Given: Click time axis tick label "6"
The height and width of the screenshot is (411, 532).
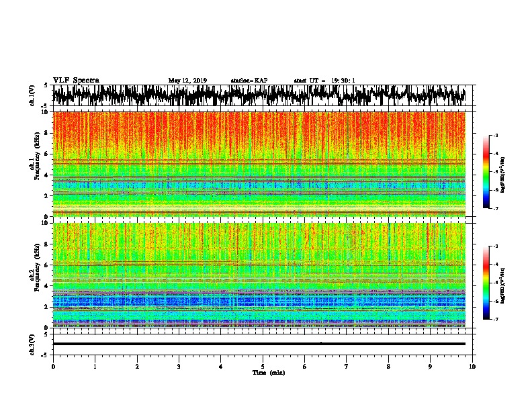Looking at the screenshot, I should click(x=305, y=367).
